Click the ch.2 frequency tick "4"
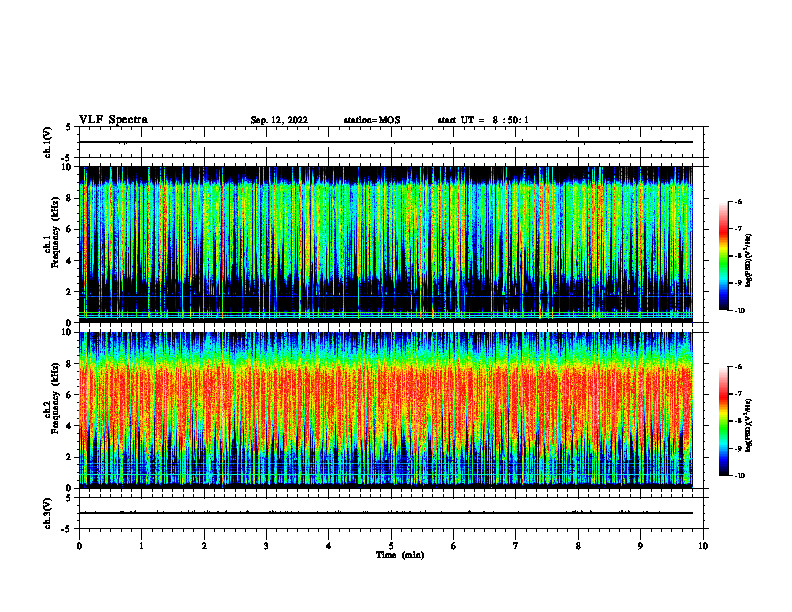Screen dimensions: 792x612 click(70, 426)
